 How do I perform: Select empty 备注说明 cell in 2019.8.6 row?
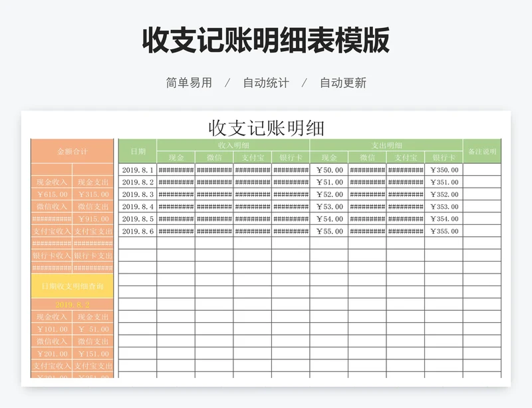click(482, 231)
